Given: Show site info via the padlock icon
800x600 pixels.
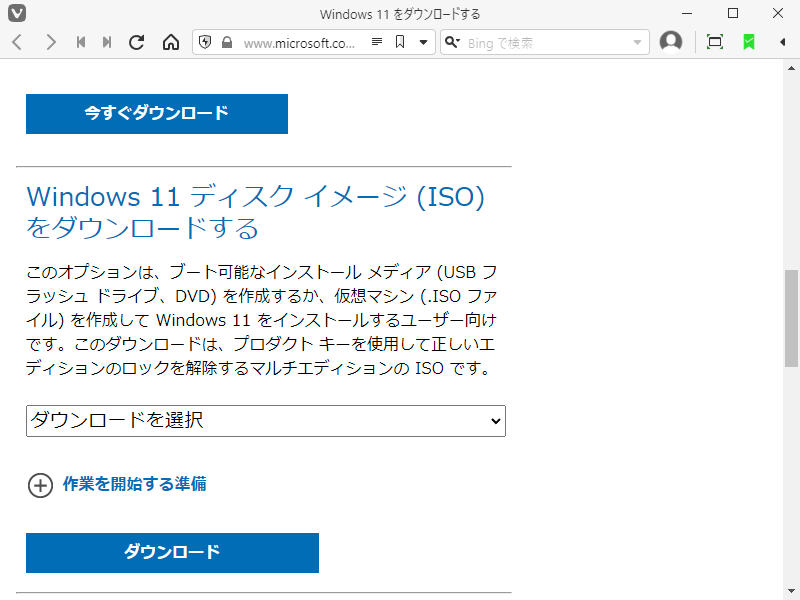Looking at the screenshot, I should 227,42.
